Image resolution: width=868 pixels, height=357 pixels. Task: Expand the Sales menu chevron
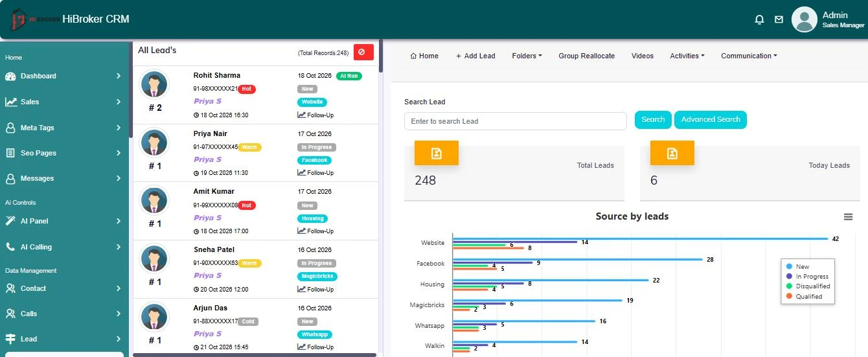(x=119, y=102)
